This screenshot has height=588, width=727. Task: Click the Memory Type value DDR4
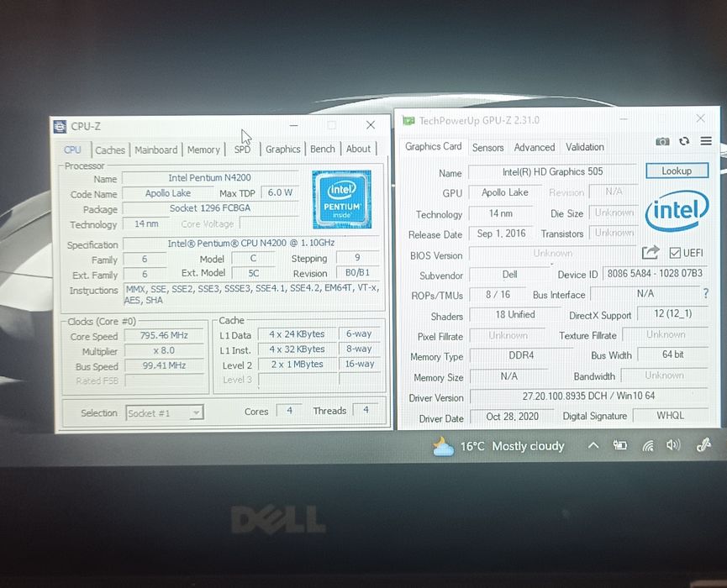(521, 355)
